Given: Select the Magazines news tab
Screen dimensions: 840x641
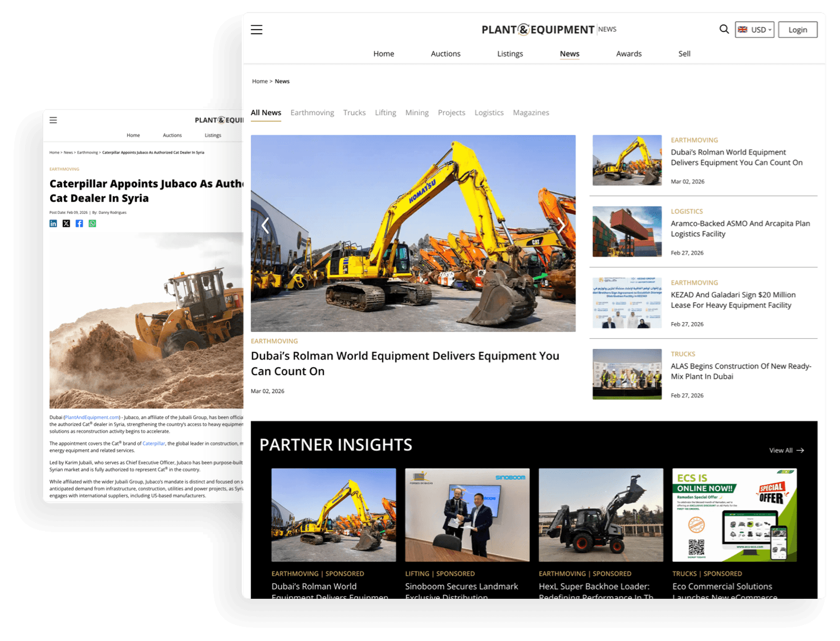Looking at the screenshot, I should [530, 113].
